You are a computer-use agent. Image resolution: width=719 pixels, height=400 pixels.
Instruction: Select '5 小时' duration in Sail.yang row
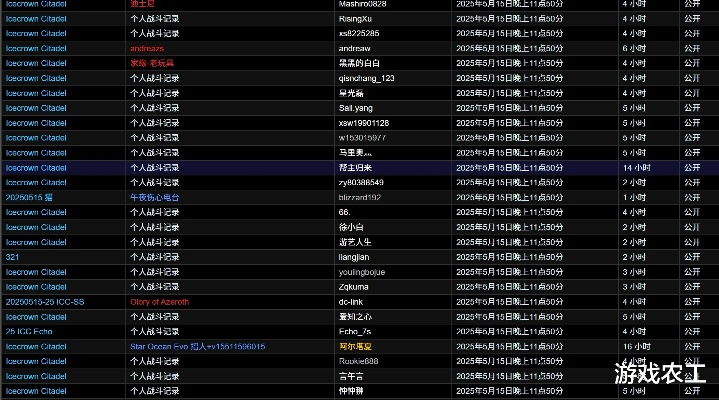coord(634,108)
